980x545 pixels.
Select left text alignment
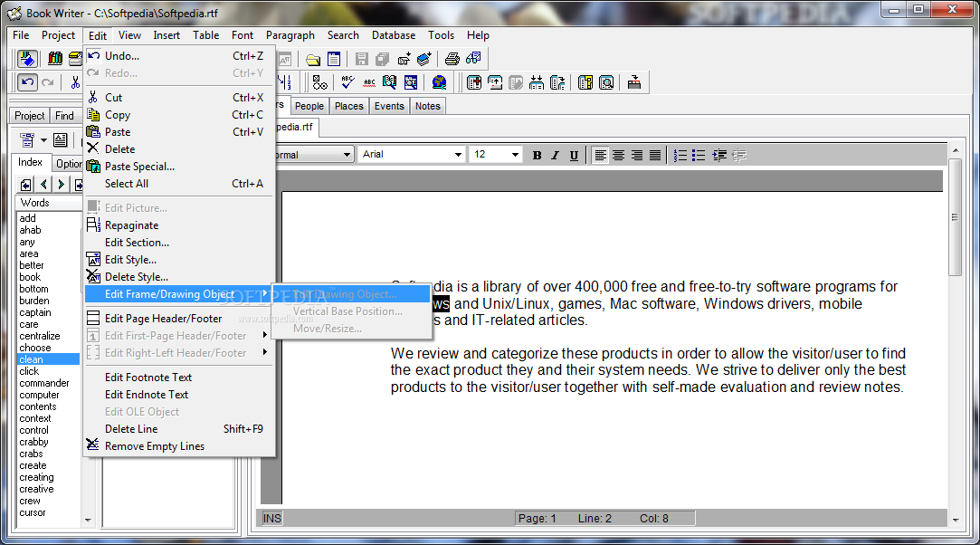coord(600,155)
